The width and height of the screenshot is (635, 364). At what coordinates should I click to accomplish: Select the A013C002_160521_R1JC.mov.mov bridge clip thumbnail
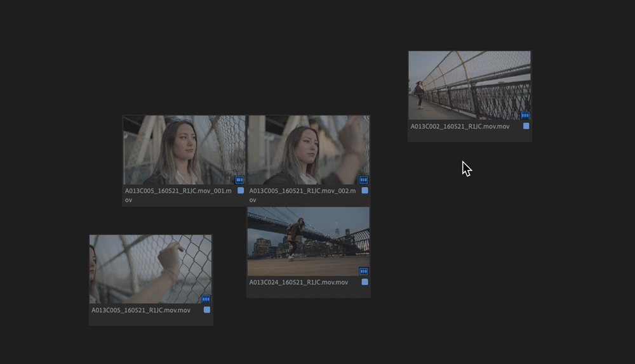pyautogui.click(x=469, y=86)
